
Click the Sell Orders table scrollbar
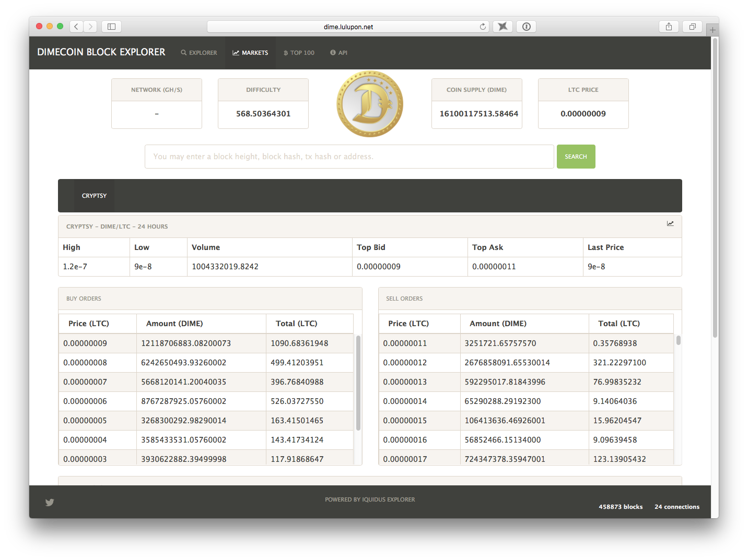point(678,340)
